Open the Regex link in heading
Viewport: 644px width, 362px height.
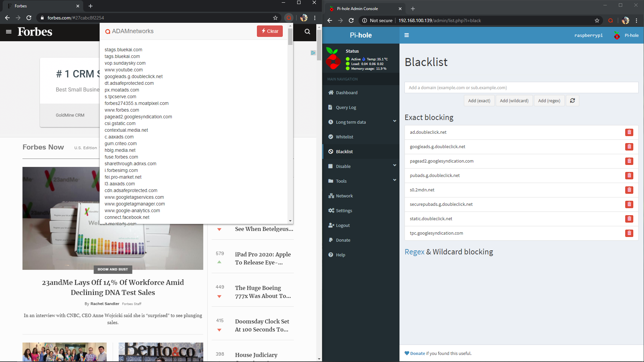click(414, 252)
